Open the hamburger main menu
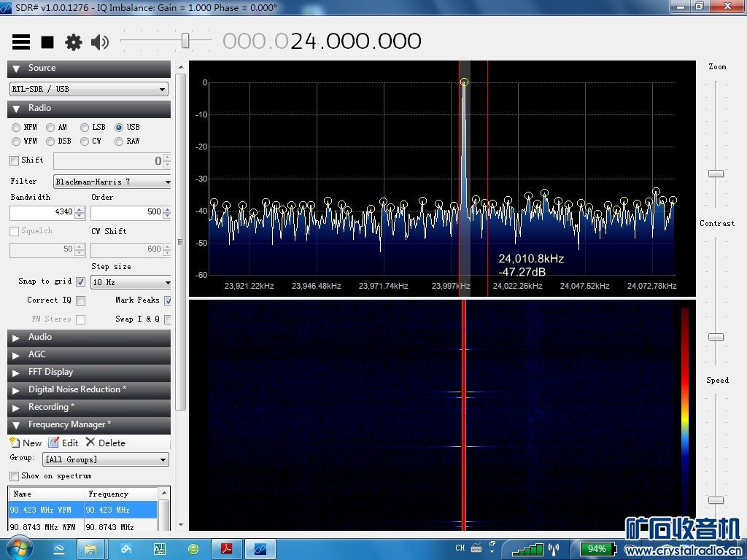Screen dimensions: 747x560 pyautogui.click(x=21, y=42)
